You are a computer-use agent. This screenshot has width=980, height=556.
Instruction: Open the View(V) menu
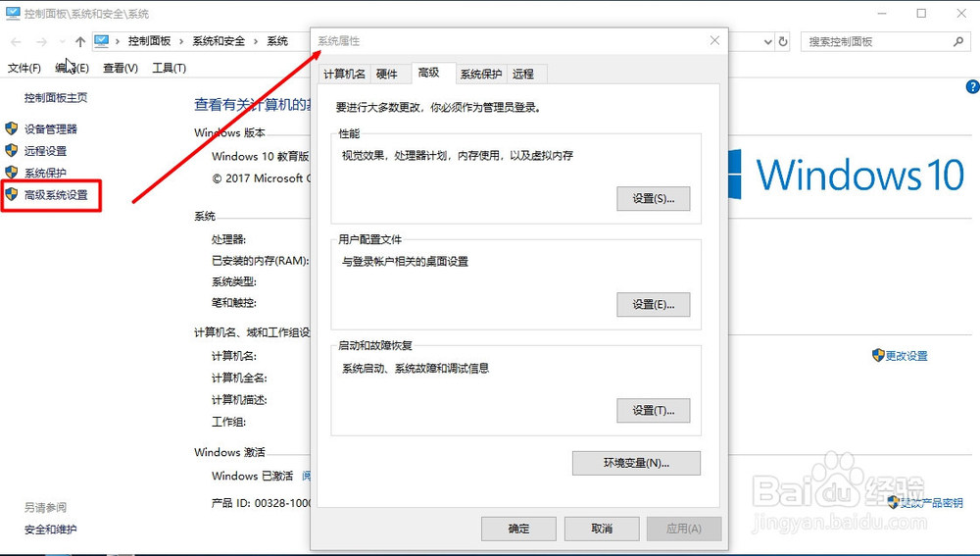(x=120, y=68)
